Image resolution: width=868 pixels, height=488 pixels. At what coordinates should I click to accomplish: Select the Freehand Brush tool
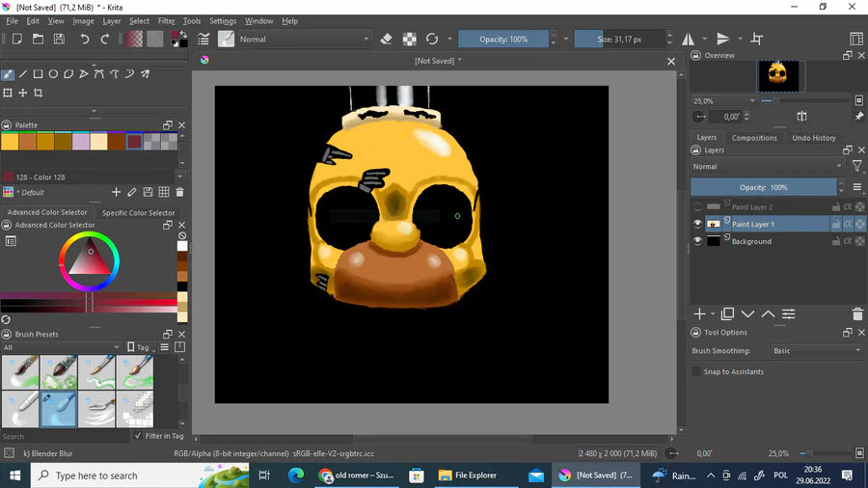pyautogui.click(x=8, y=73)
